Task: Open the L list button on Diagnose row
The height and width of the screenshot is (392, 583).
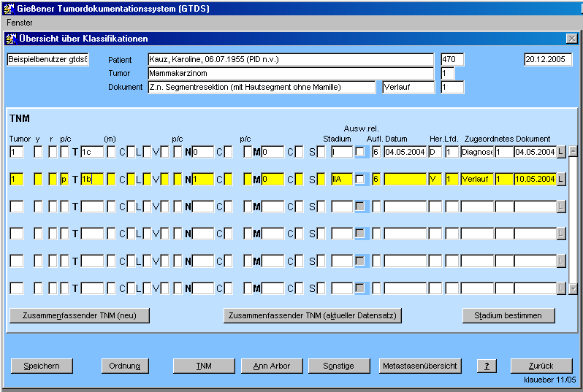Action: 561,152
